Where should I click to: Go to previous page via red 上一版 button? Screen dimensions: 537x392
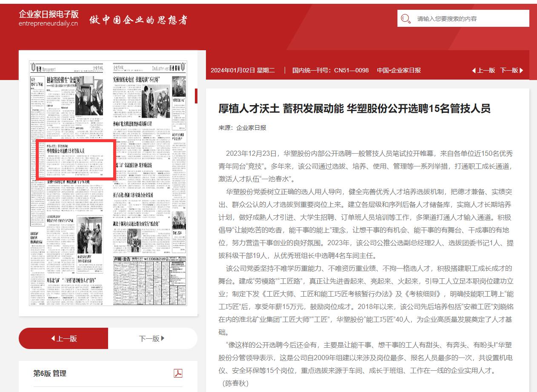tap(63, 338)
